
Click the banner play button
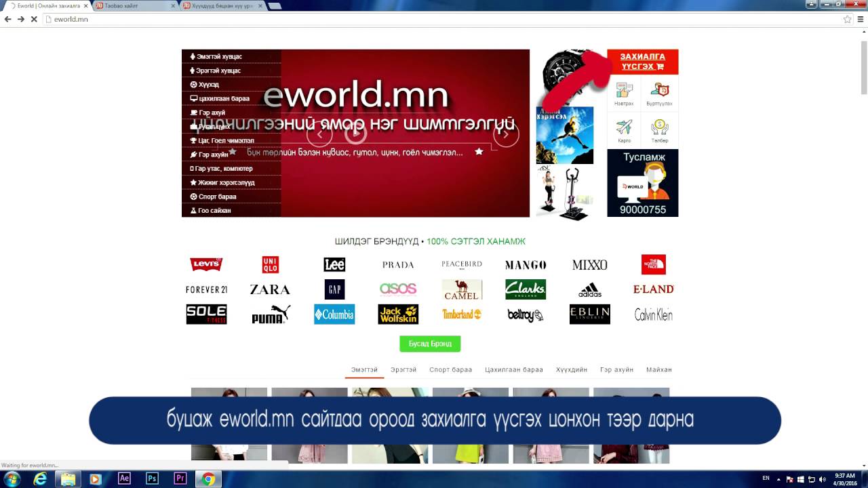point(356,134)
